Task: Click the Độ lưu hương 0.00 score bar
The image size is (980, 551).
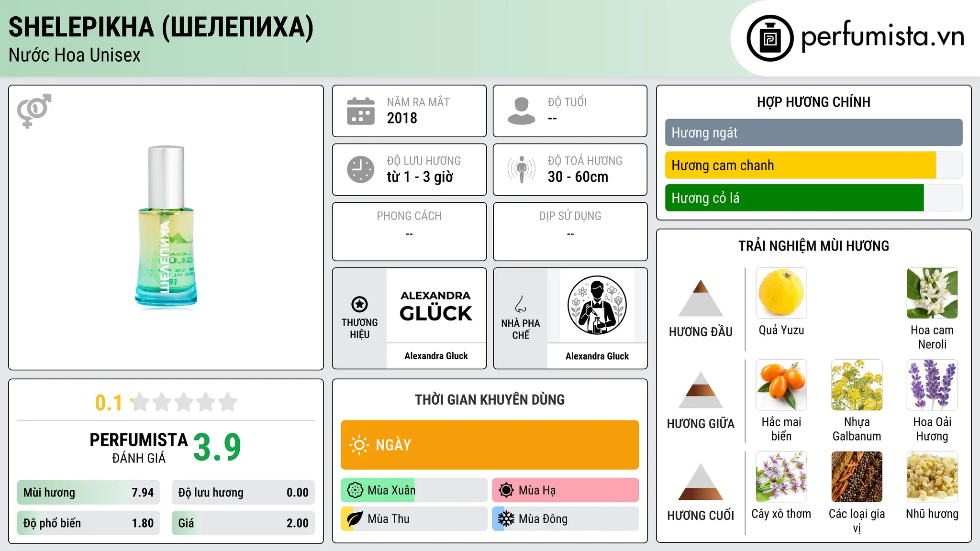Action: (x=243, y=492)
